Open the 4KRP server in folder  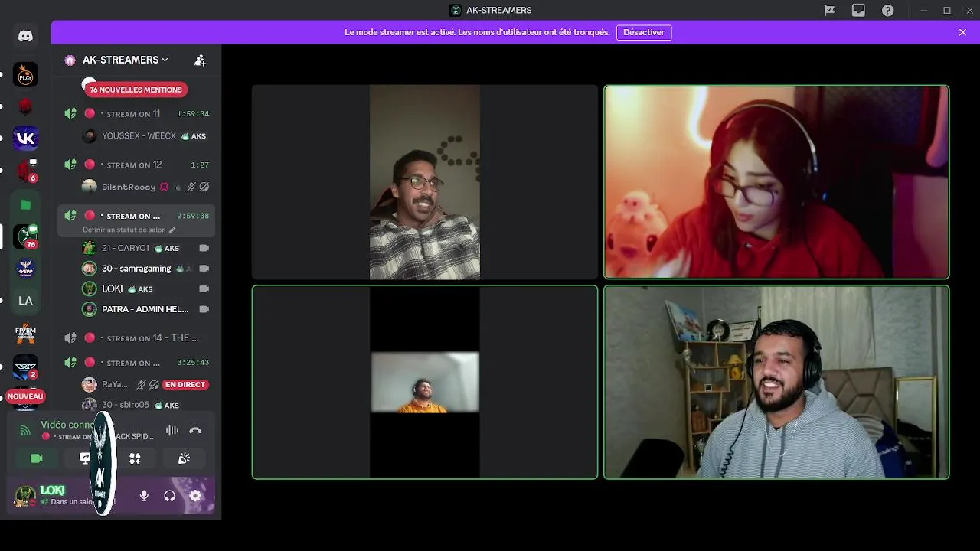25,269
